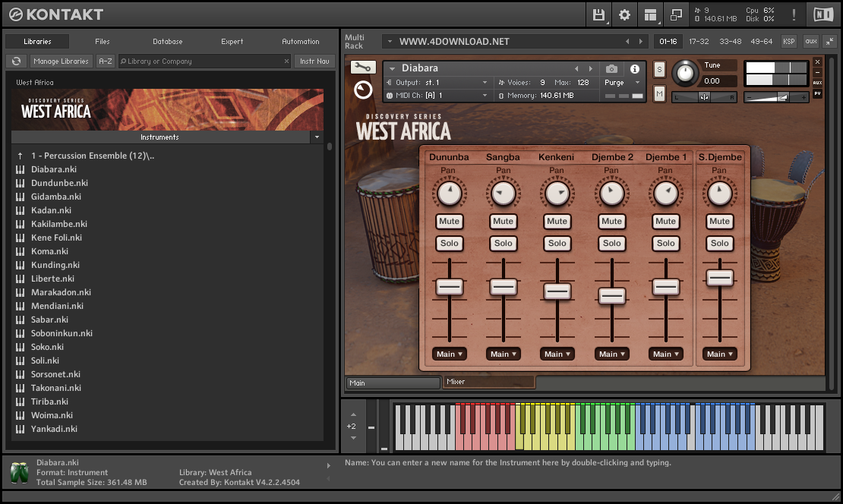The width and height of the screenshot is (843, 504).
Task: Open Sangba Main output dropdown
Action: pos(504,354)
